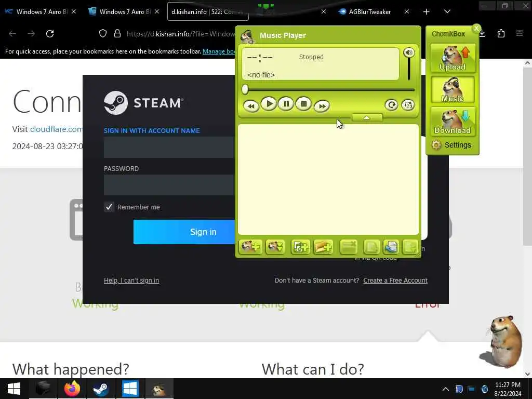Mute the Music Player speaker icon
This screenshot has height=399, width=532.
click(x=408, y=52)
